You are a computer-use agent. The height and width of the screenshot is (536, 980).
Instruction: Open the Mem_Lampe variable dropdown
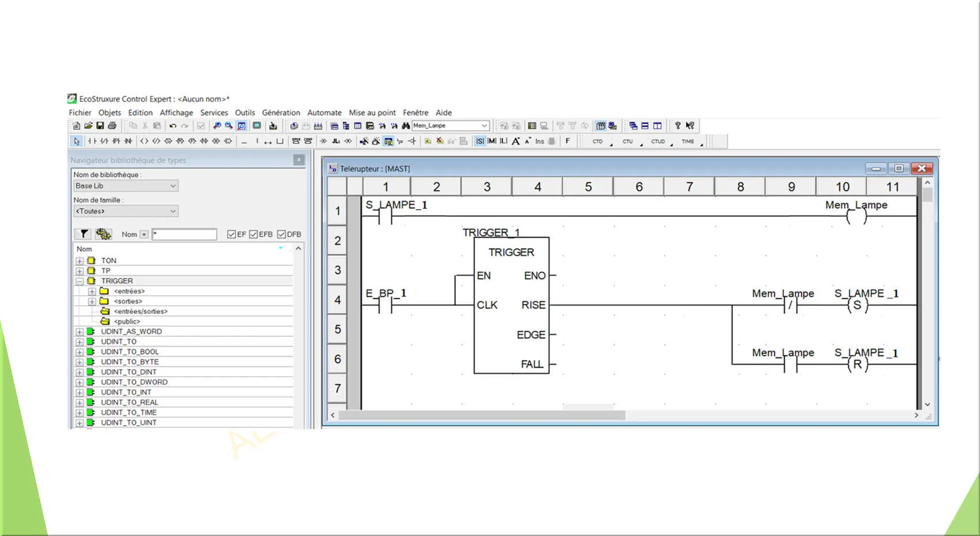click(x=484, y=126)
